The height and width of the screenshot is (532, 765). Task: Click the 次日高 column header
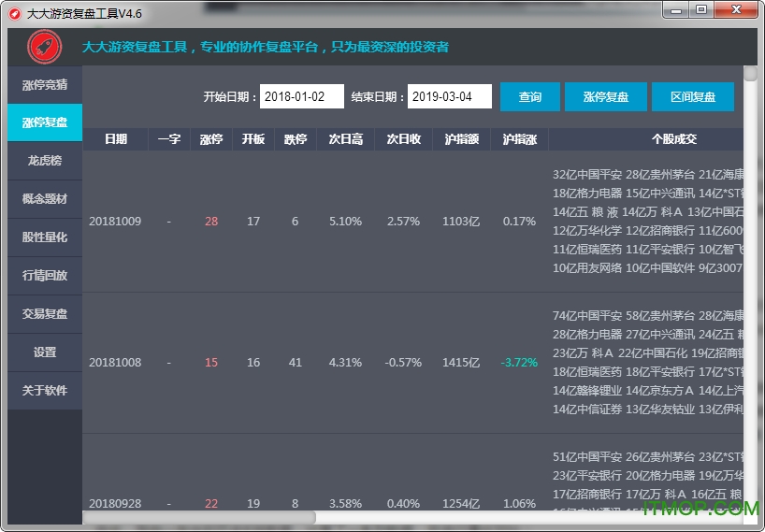tap(345, 139)
